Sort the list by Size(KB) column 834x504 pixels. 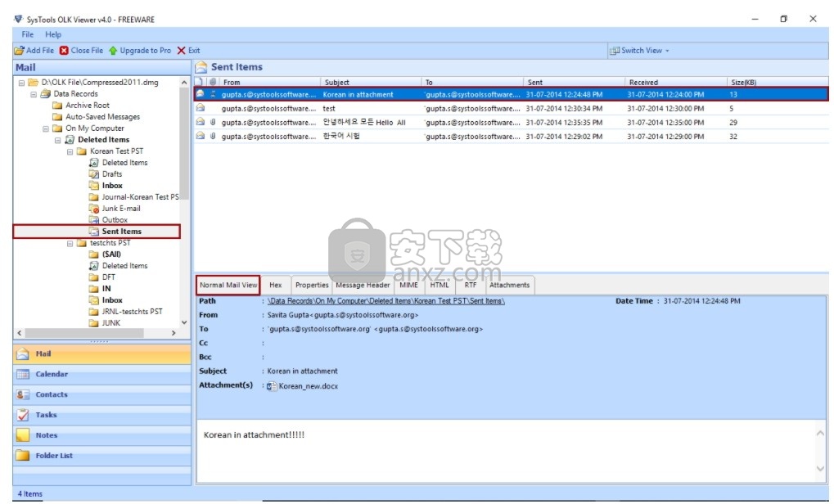pos(778,83)
